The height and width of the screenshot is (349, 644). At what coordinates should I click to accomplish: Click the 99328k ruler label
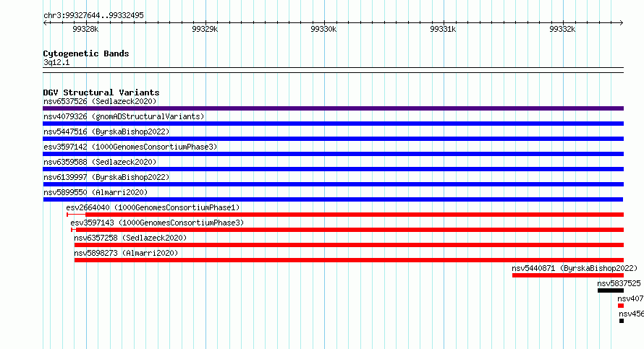pos(85,29)
